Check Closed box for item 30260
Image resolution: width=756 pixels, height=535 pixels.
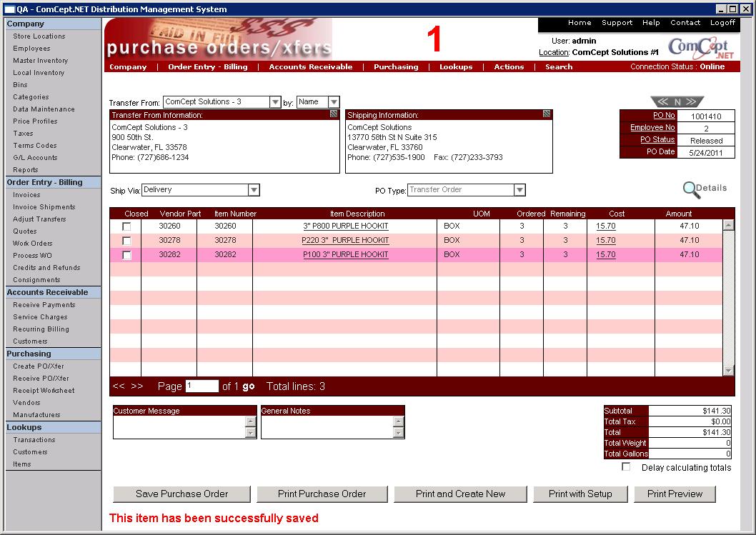(126, 226)
